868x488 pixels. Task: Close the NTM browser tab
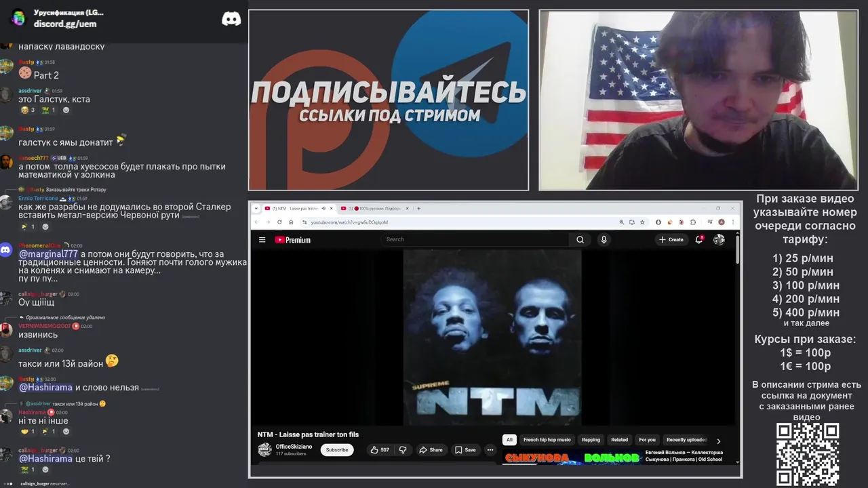(331, 208)
